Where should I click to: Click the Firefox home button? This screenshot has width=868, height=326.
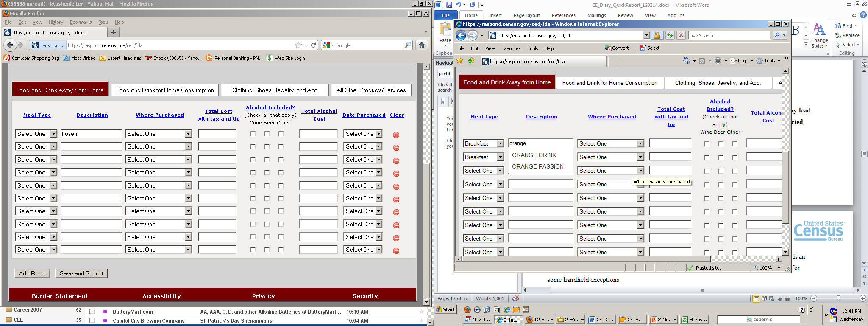click(x=421, y=45)
